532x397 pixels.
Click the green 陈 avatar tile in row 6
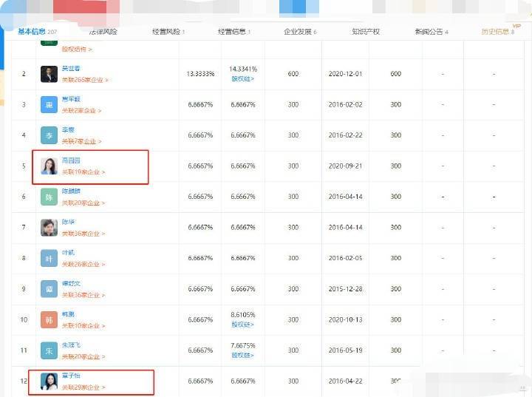coord(50,197)
